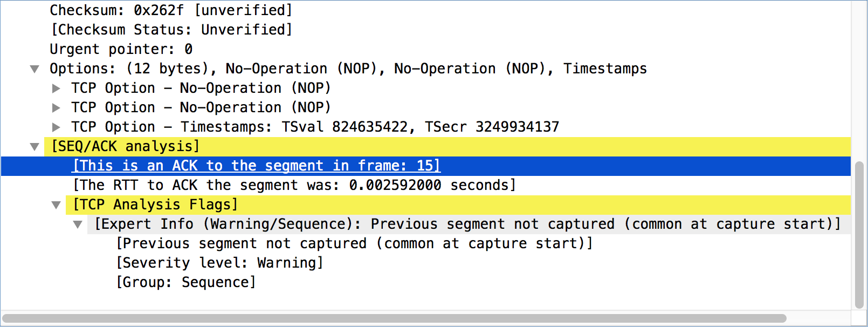Select the TSval 824635422 timestamps option

(315, 127)
